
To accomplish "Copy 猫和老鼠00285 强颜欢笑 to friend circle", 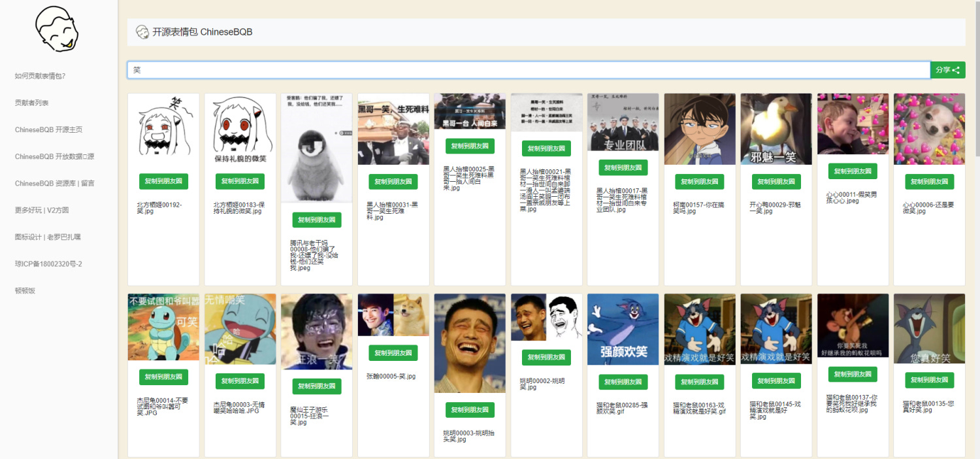I will [x=623, y=382].
